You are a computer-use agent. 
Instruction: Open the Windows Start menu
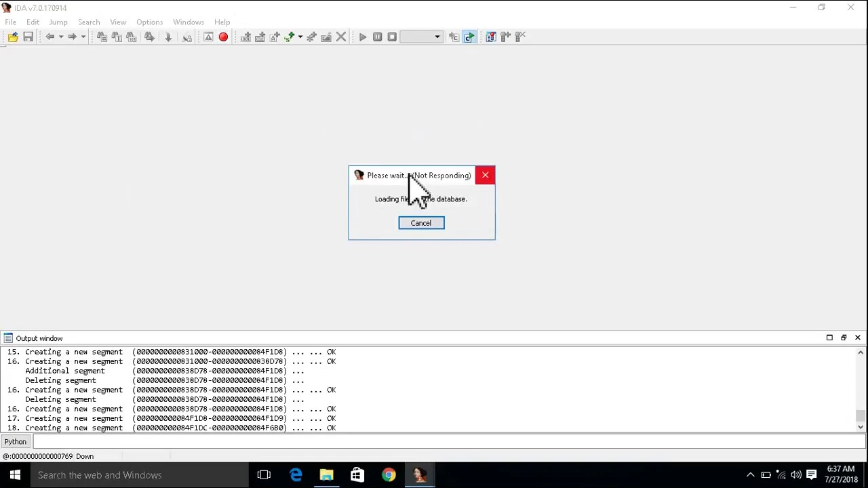pyautogui.click(x=15, y=475)
